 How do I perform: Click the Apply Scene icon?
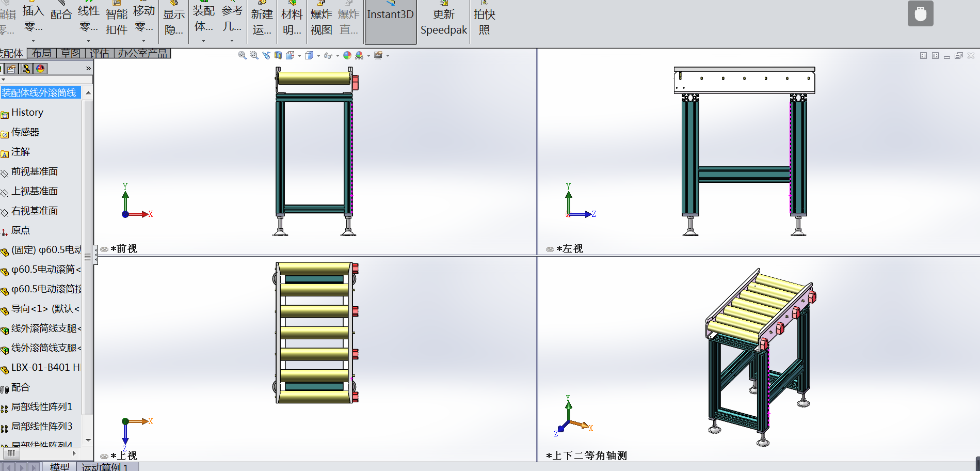tap(359, 55)
